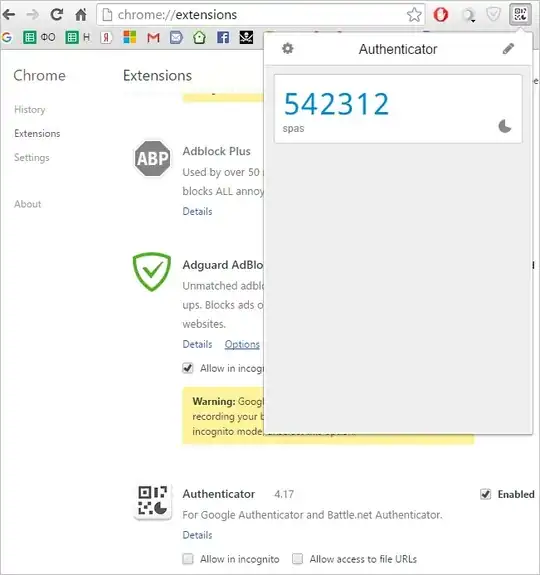Open the Gmail bookmark icon
540x575 pixels.
[153, 37]
